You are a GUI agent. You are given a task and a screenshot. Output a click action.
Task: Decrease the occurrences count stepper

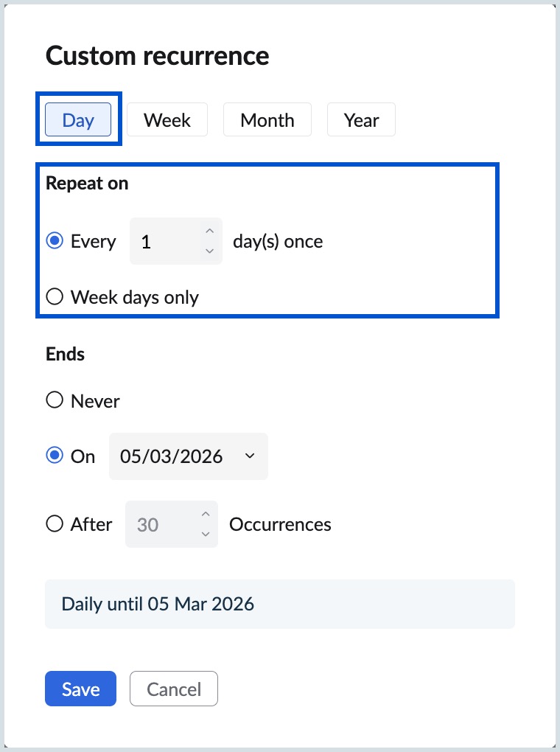(x=206, y=535)
